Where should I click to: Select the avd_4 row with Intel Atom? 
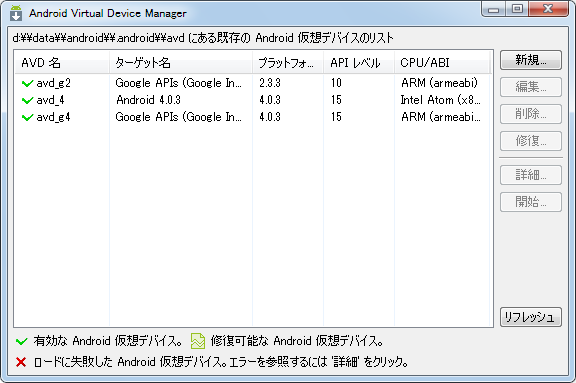point(253,100)
